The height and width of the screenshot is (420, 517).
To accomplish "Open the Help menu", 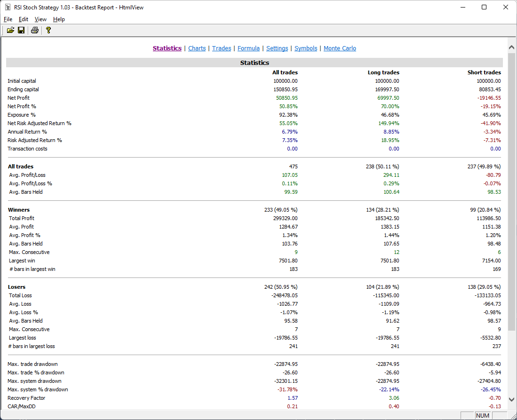I will click(x=59, y=19).
